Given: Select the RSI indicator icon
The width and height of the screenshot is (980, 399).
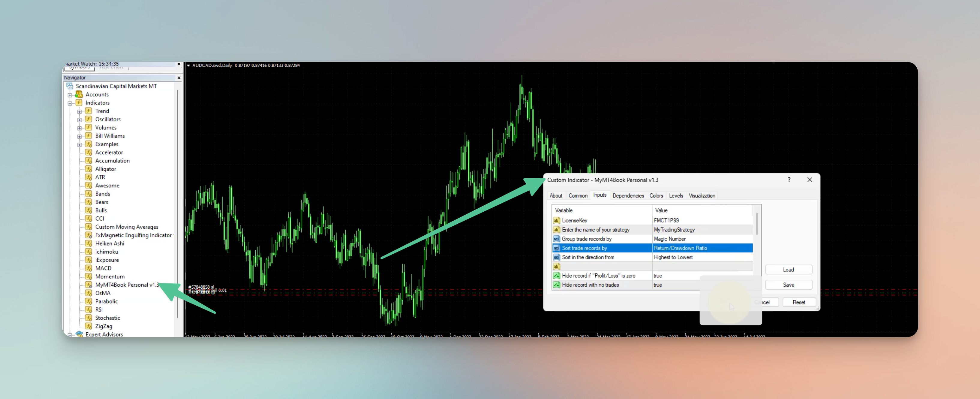Looking at the screenshot, I should click(x=89, y=310).
